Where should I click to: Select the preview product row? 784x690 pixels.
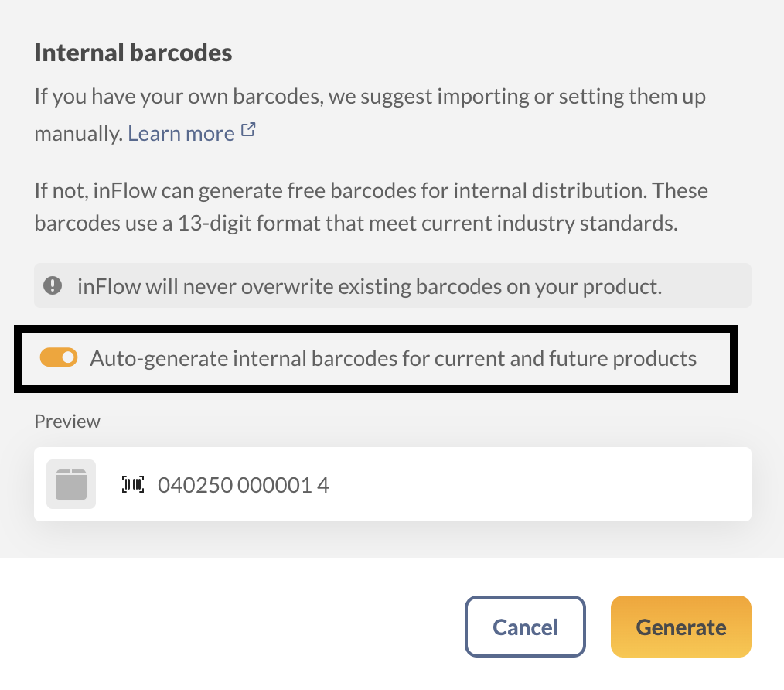pyautogui.click(x=392, y=483)
